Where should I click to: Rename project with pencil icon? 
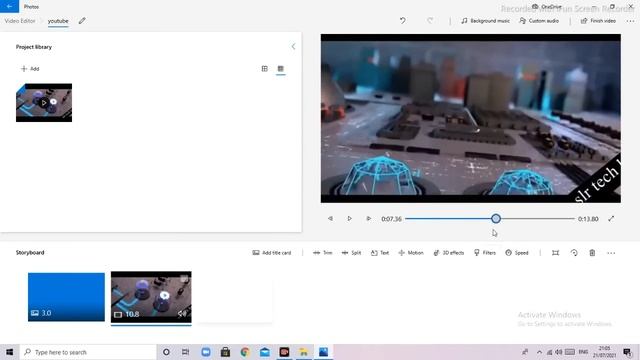[x=82, y=21]
